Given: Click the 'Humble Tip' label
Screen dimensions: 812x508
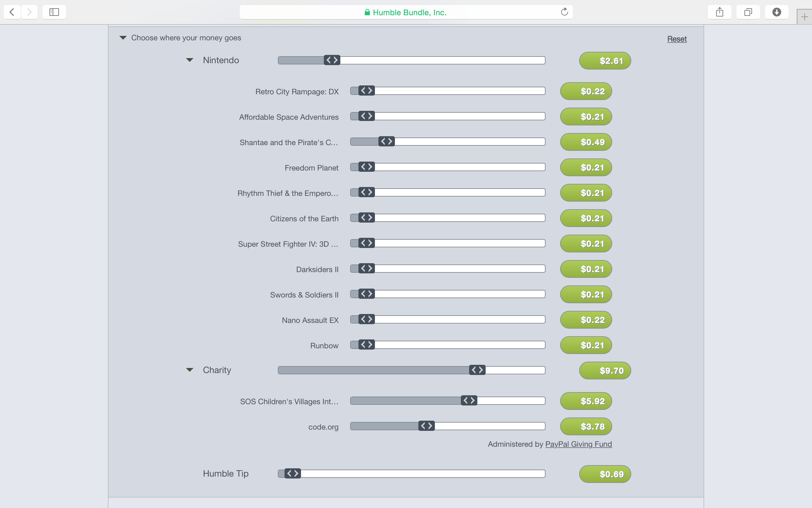Looking at the screenshot, I should tap(226, 473).
